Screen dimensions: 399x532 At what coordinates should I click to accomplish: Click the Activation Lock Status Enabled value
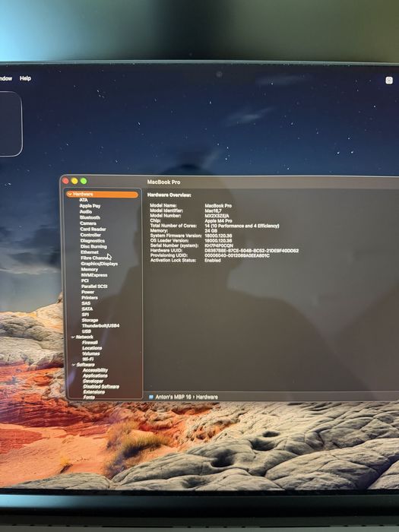[x=213, y=261]
